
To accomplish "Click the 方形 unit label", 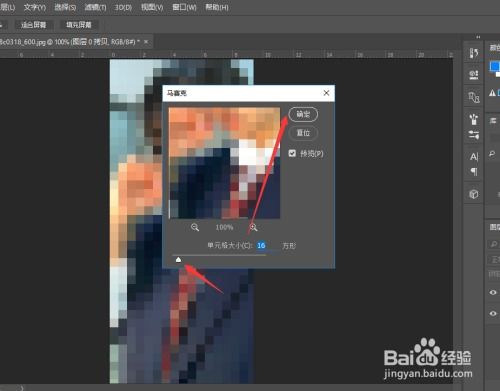I will point(289,246).
